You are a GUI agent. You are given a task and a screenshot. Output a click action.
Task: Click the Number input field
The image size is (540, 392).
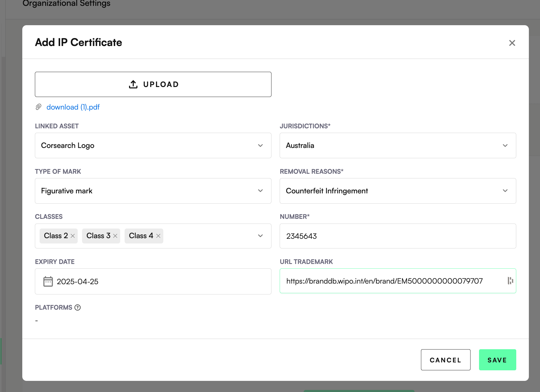[x=398, y=236]
